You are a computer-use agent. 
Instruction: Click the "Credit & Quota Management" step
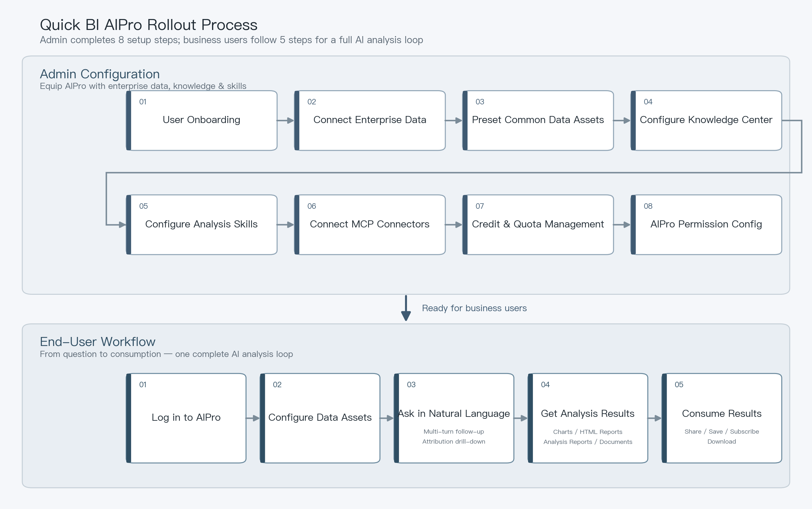point(538,225)
